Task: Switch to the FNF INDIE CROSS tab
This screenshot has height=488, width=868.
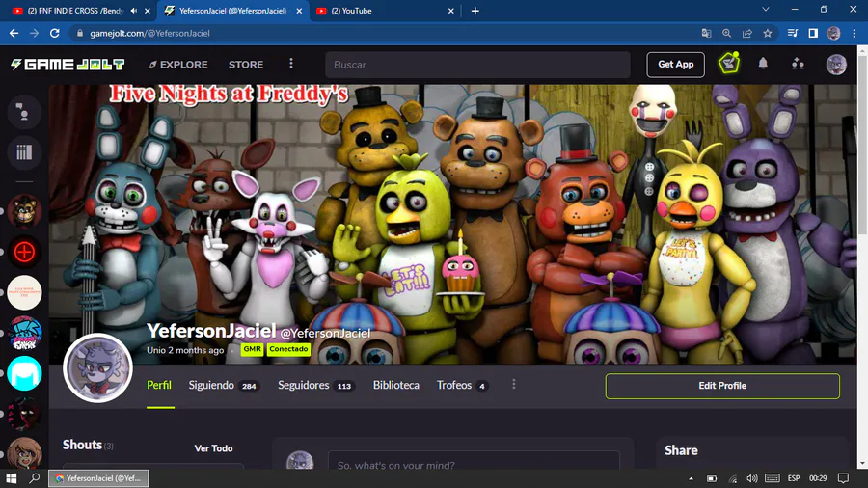Action: 74,11
